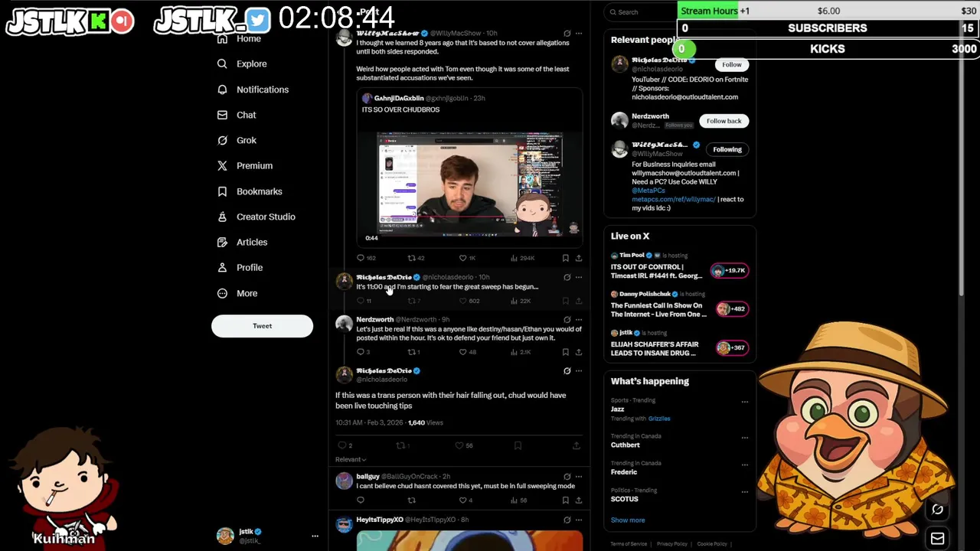Open more options on HeyItsTippyXO's reply
Viewport: 980px width, 551px height.
tap(579, 520)
